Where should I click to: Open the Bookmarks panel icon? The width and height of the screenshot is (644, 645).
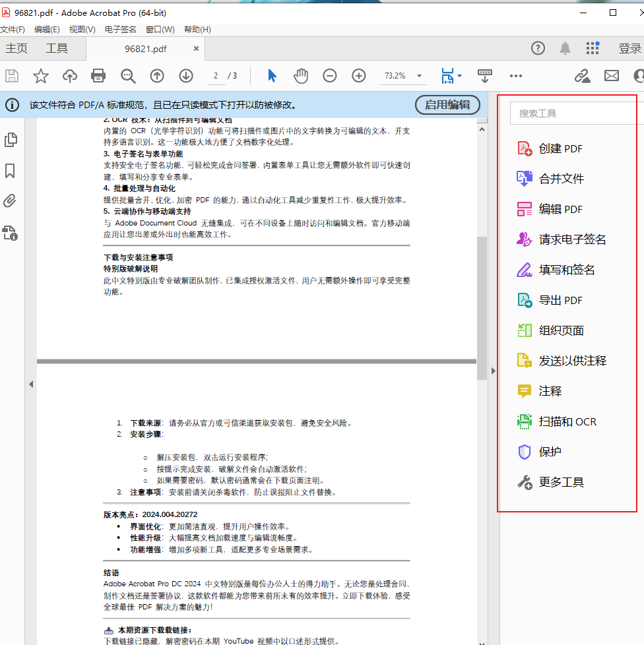[11, 171]
